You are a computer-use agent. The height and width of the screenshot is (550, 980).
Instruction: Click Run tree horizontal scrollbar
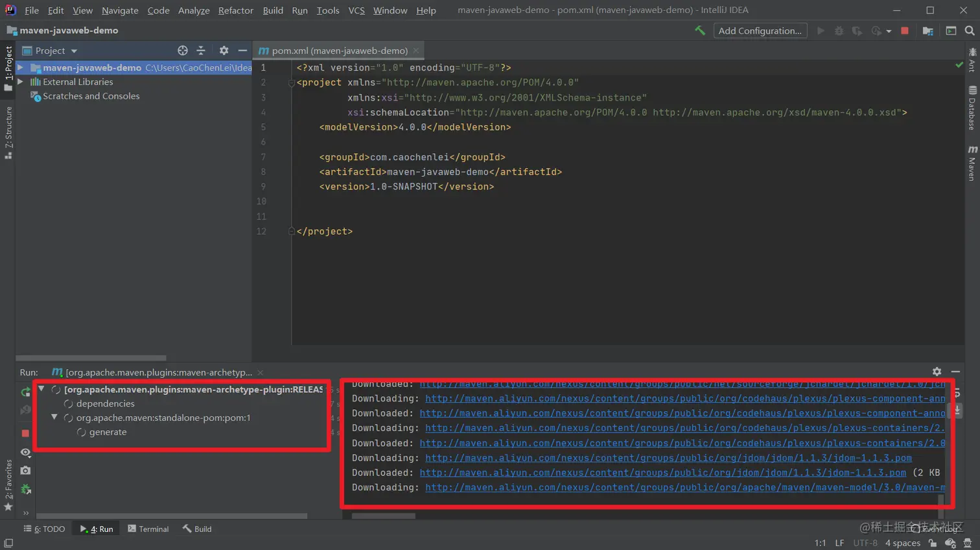pos(172,516)
